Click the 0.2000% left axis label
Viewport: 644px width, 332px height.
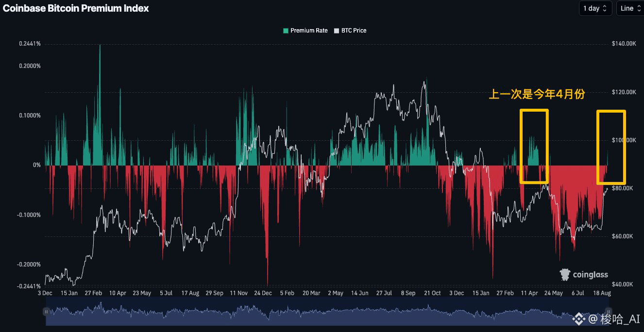[x=30, y=66]
